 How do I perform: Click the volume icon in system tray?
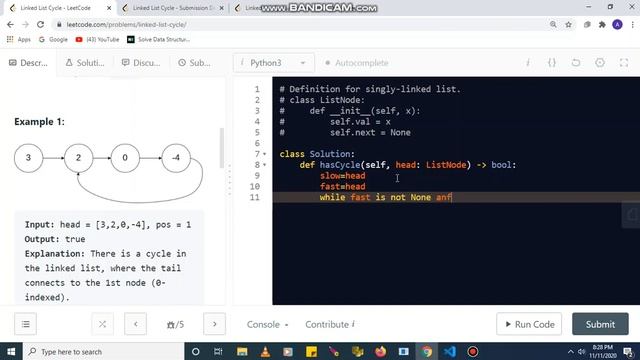582,351
